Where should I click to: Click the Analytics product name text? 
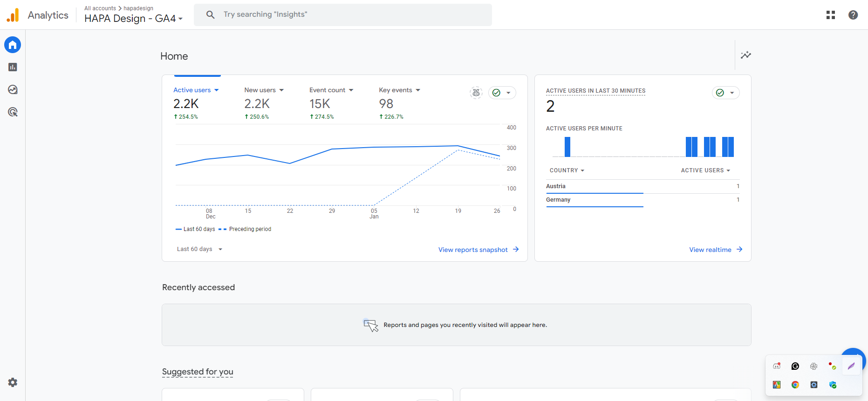click(x=48, y=15)
